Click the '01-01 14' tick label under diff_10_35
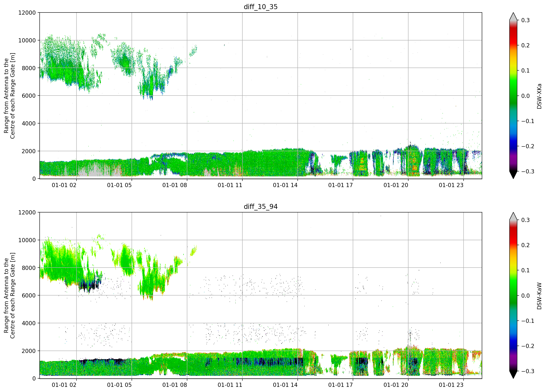Screen dimensions: 546x392 point(285,185)
